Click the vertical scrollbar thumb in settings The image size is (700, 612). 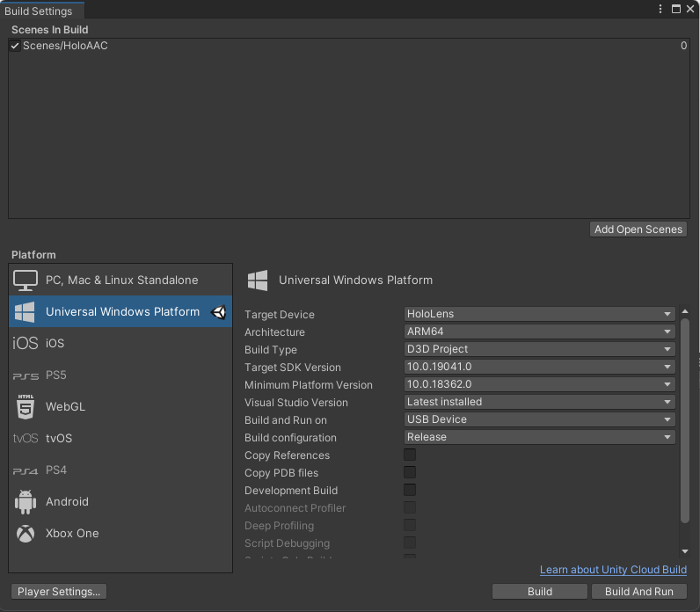tap(685, 419)
